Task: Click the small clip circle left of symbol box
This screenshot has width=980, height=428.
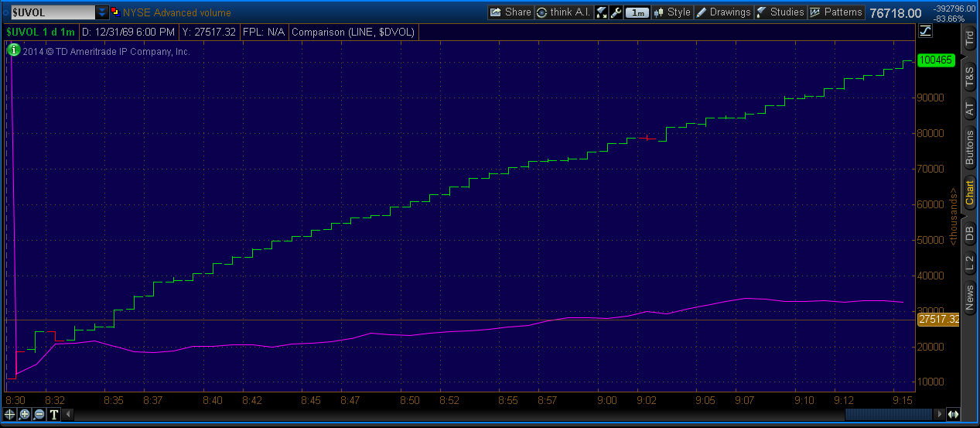Action: pyautogui.click(x=4, y=12)
